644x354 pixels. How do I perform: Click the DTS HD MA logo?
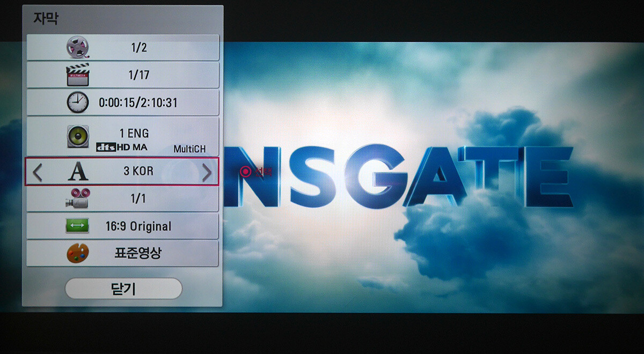click(121, 147)
